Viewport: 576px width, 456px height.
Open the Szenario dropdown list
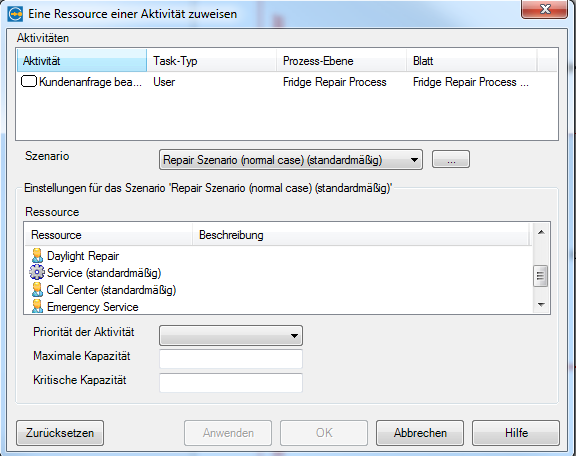pyautogui.click(x=291, y=160)
